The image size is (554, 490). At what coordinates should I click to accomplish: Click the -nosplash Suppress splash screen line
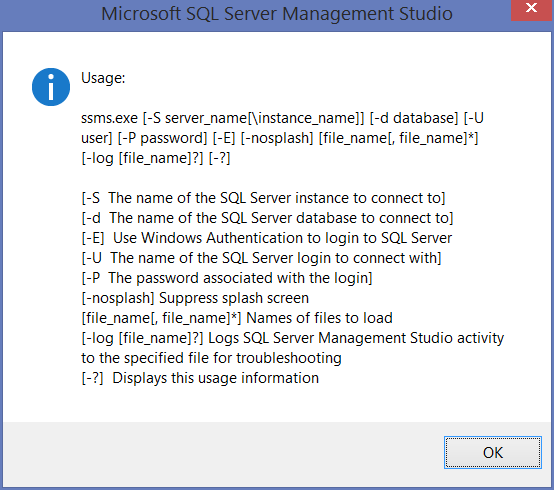pos(195,298)
